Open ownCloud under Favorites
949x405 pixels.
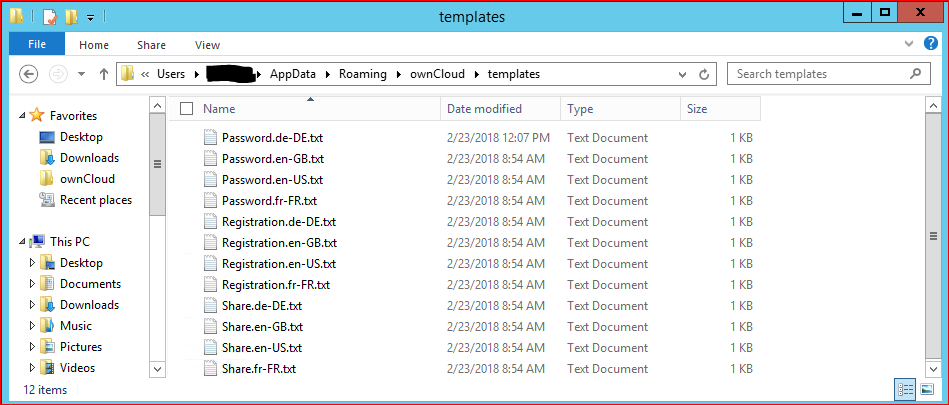[x=87, y=179]
